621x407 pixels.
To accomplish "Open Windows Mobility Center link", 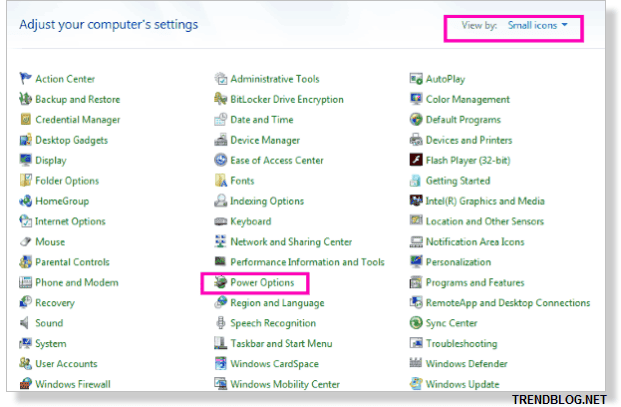I will pyautogui.click(x=285, y=384).
